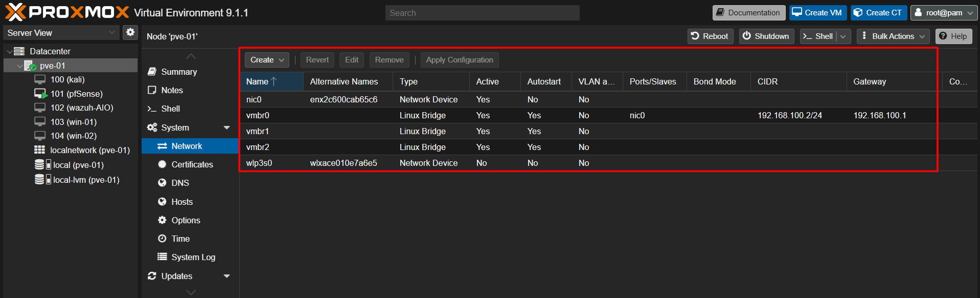This screenshot has height=298, width=980.
Task: Click the Summary book icon
Action: pos(152,72)
